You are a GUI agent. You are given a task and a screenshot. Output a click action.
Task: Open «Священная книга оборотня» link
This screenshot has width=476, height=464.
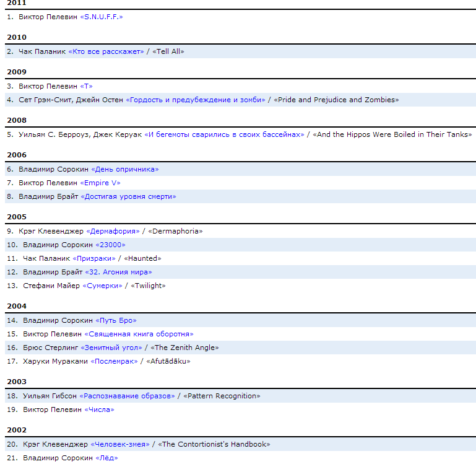pos(139,335)
